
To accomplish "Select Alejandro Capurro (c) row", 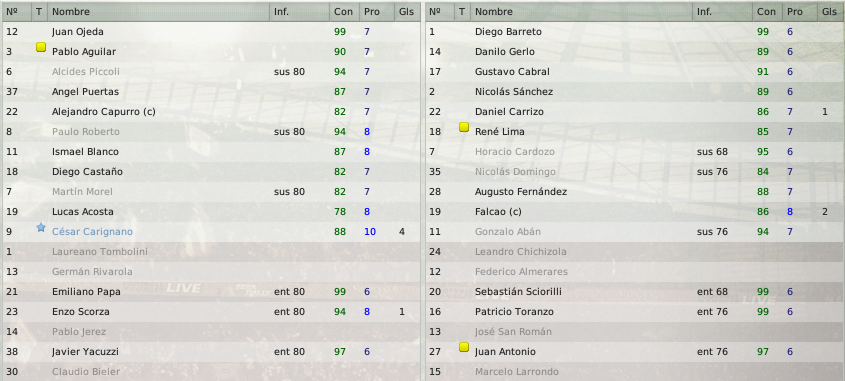I will tap(211, 112).
